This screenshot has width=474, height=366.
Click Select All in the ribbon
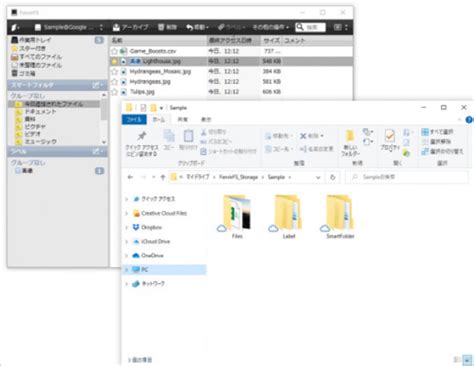tap(438, 132)
